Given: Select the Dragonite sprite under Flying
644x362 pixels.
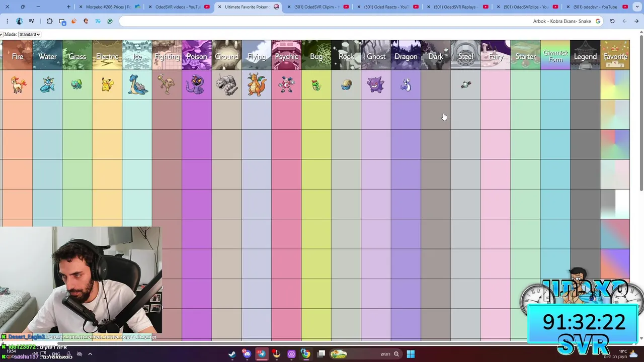Looking at the screenshot, I should point(257,84).
